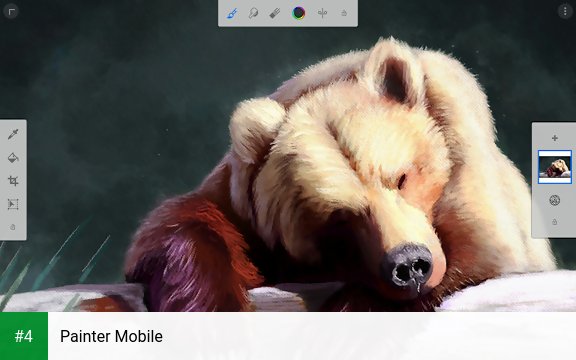576x360 pixels.
Task: Pick the Eyedropper tool
Action: point(13,134)
